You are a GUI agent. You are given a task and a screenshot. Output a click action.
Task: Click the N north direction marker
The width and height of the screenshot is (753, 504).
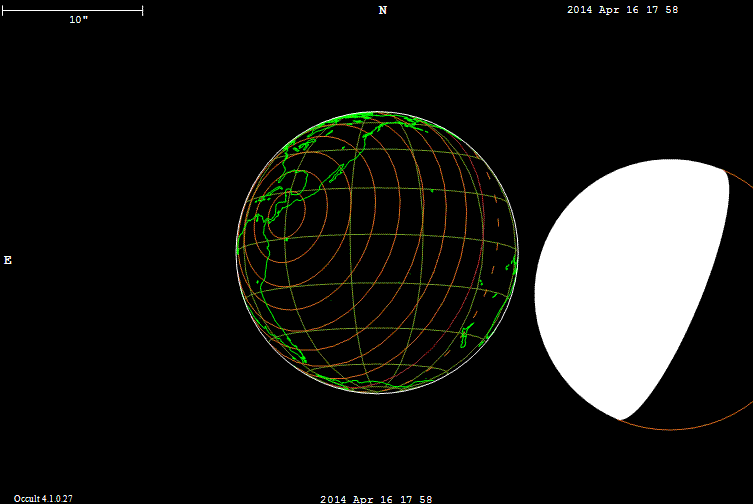tap(383, 11)
